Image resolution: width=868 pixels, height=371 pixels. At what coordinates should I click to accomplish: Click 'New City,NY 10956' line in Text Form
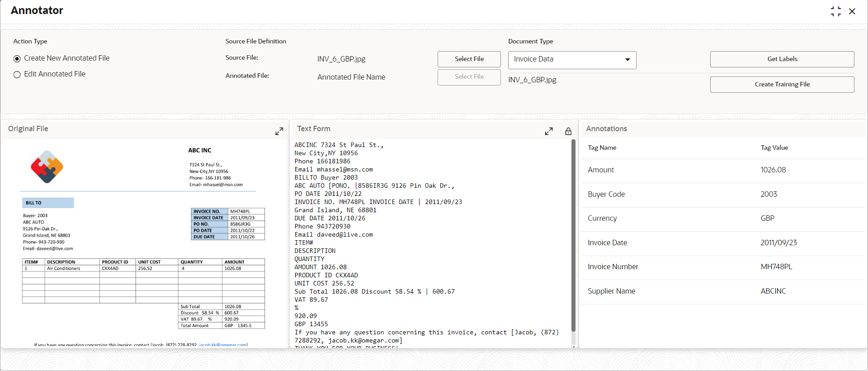326,153
